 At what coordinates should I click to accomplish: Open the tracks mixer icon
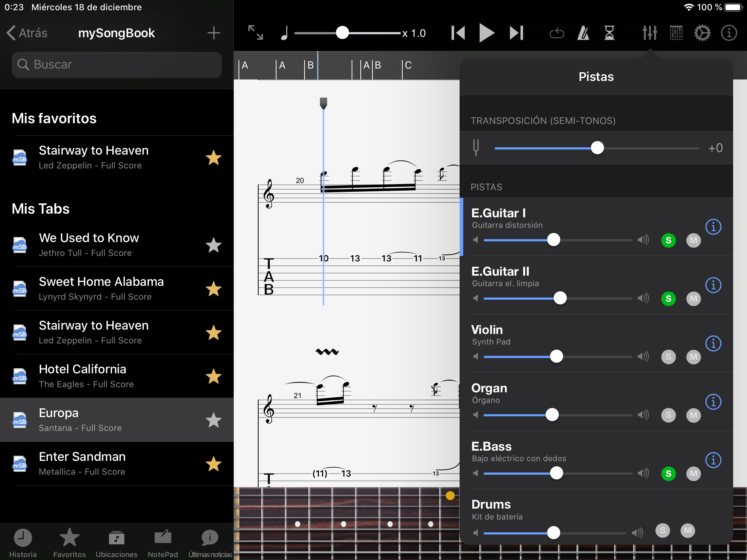[650, 33]
